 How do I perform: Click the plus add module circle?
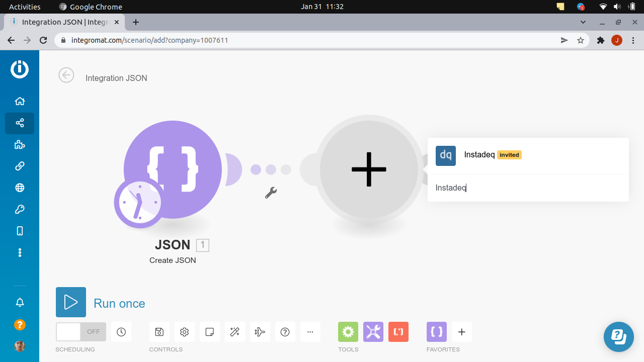tap(369, 169)
